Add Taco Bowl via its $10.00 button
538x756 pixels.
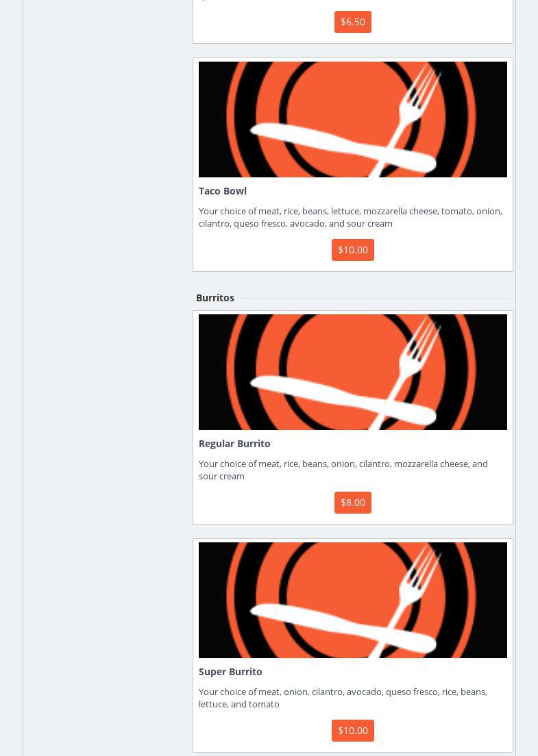[x=352, y=250]
